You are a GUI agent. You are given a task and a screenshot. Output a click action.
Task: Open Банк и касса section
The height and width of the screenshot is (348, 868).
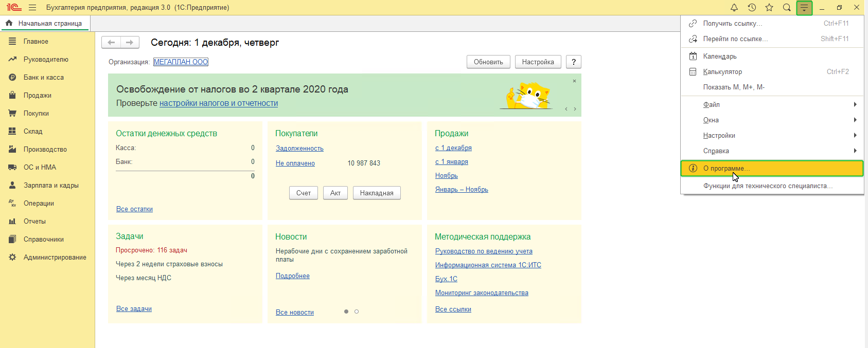(x=44, y=78)
